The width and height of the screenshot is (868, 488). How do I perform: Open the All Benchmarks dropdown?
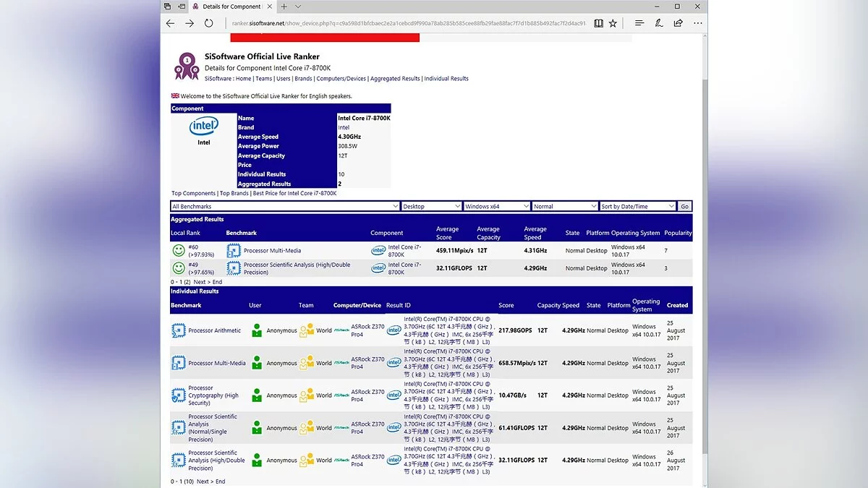[x=285, y=207]
